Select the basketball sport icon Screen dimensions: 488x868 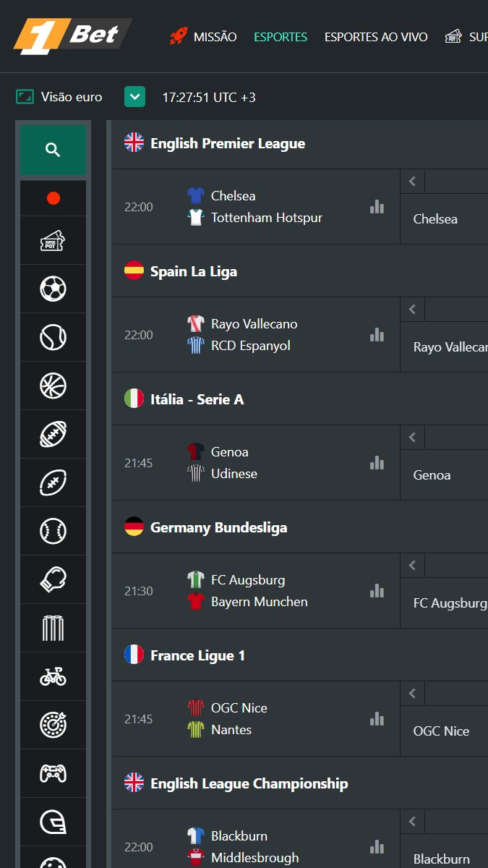click(53, 386)
